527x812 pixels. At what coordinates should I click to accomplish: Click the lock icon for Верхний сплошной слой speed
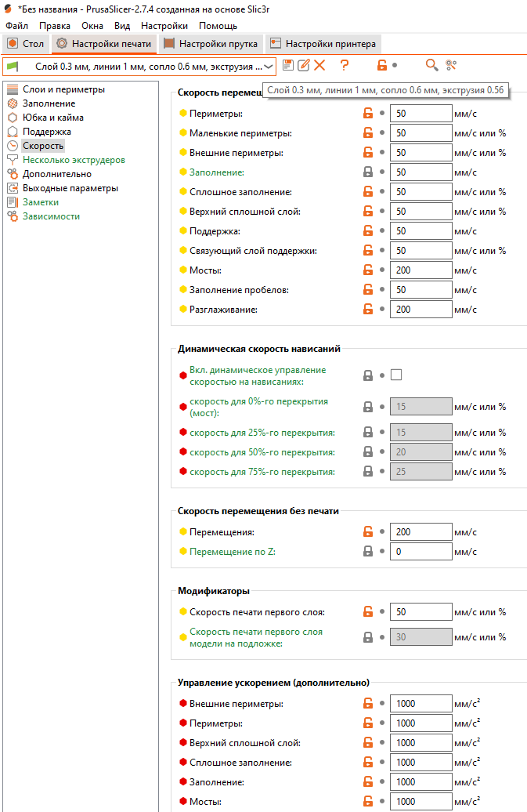tap(368, 212)
